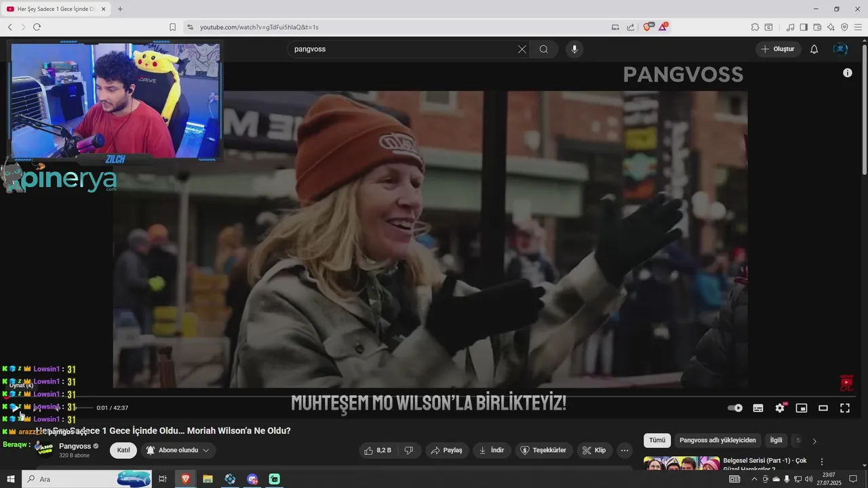Like the video (8,2 B)

(378, 450)
